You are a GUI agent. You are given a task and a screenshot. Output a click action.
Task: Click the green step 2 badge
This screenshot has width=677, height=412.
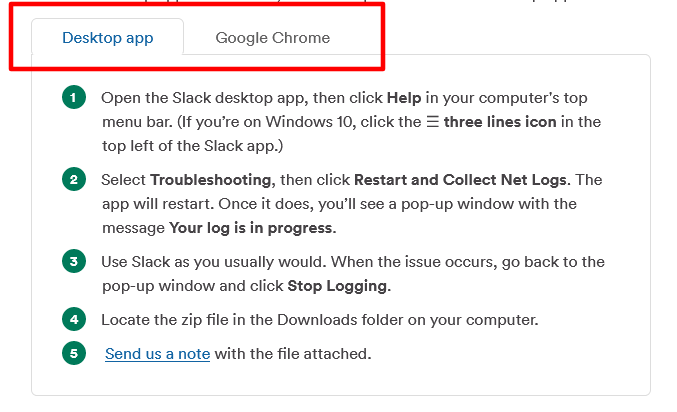point(73,180)
